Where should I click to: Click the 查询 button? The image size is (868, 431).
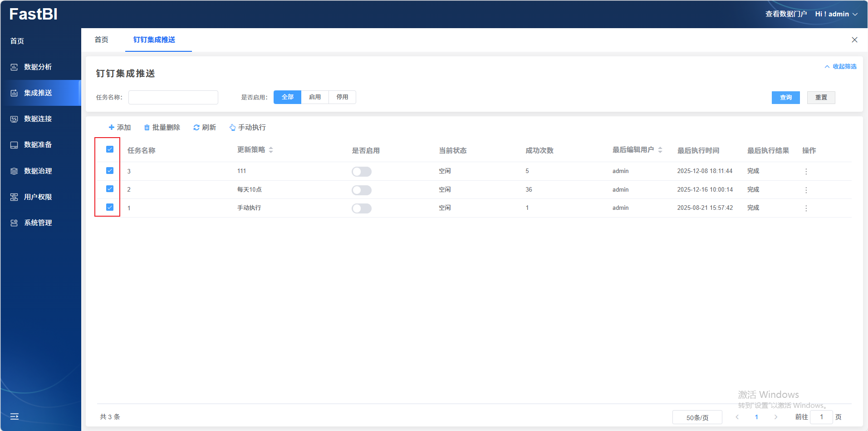785,98
